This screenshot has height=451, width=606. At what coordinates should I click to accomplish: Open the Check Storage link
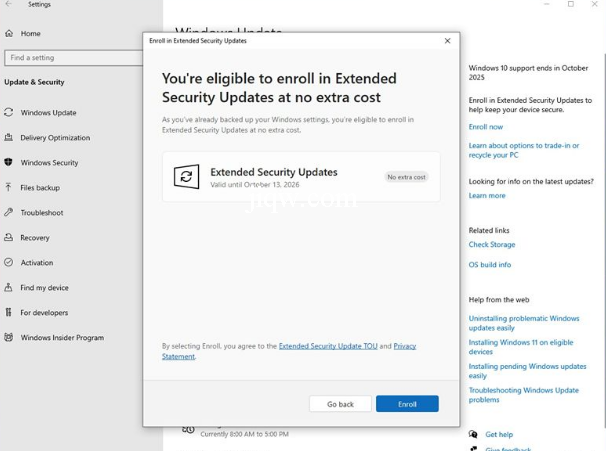(x=492, y=245)
